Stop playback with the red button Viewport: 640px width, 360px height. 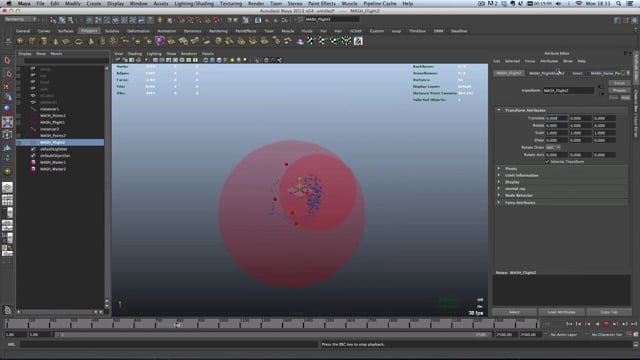click(x=606, y=324)
